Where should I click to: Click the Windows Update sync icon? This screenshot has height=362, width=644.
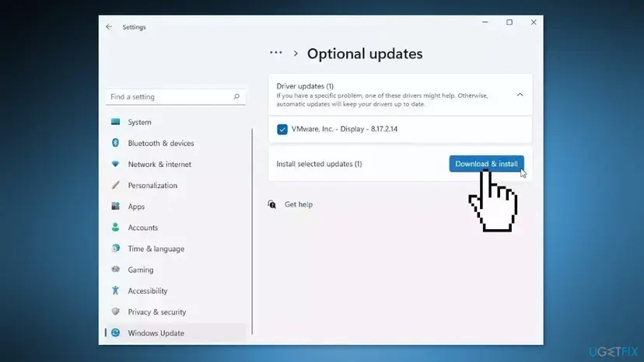point(115,332)
